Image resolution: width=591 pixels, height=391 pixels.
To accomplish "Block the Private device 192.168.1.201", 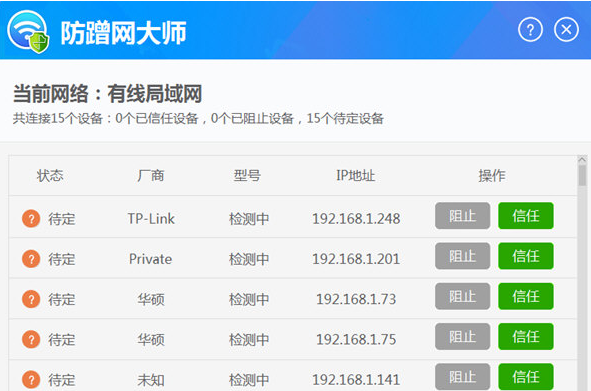I will pyautogui.click(x=462, y=256).
